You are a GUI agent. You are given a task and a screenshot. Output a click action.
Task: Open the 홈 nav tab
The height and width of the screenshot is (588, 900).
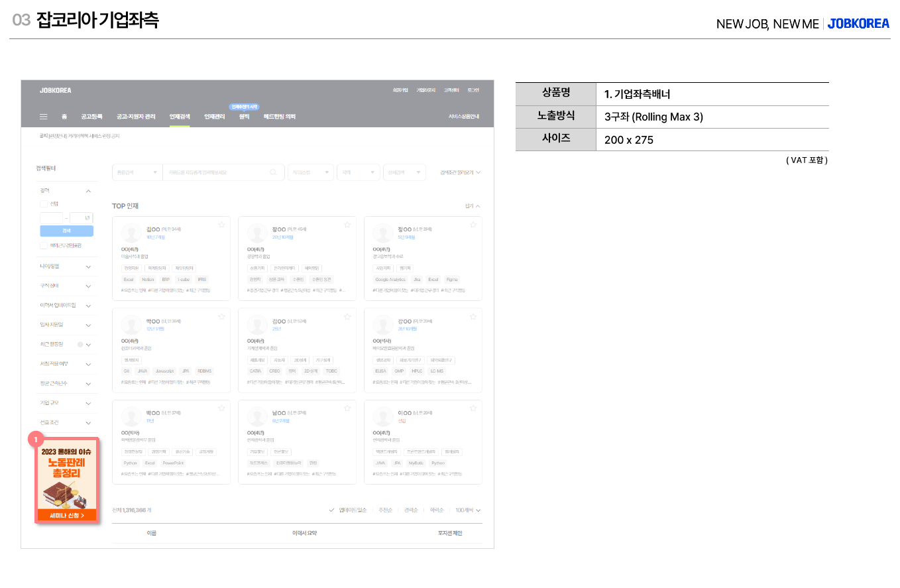tap(64, 117)
